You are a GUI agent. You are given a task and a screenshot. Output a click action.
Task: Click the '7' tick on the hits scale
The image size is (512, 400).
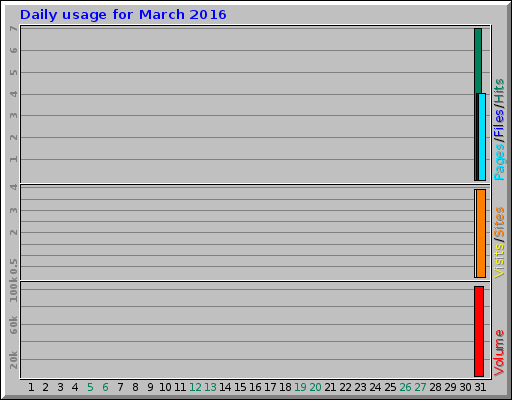[x=13, y=29]
